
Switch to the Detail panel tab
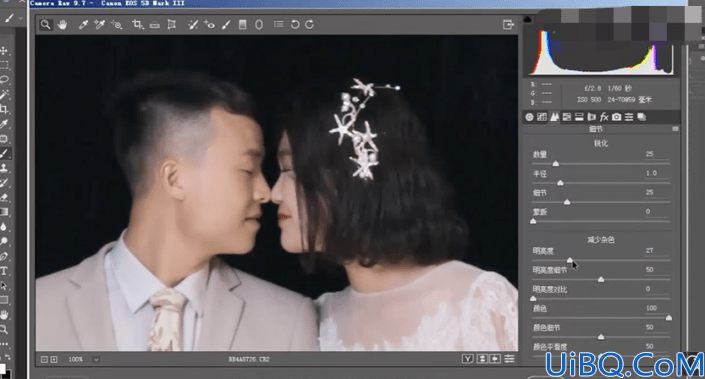tap(554, 117)
